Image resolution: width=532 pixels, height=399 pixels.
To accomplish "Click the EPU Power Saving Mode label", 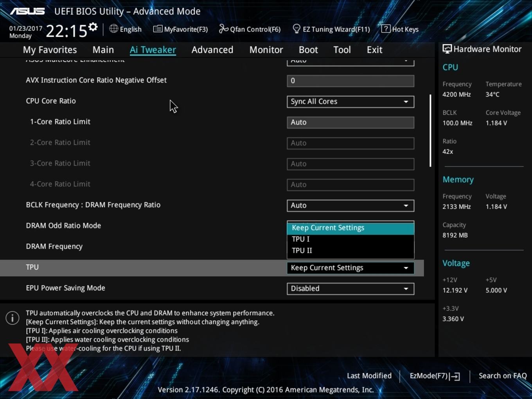I will click(x=65, y=288).
